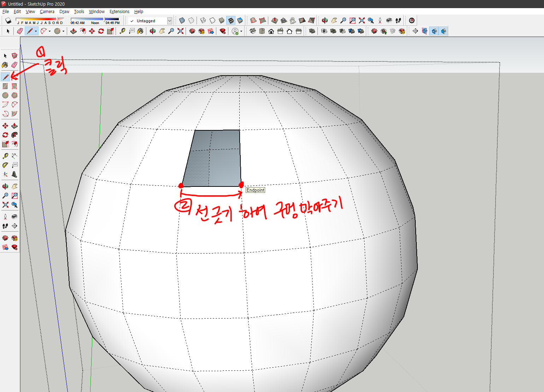Activate the Eraser tool
544x392 pixels.
(14, 65)
